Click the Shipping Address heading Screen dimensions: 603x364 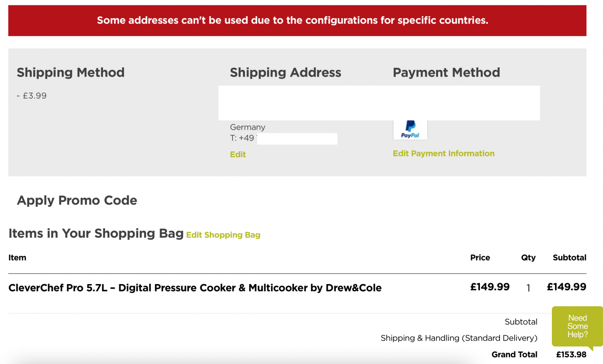[x=285, y=72]
